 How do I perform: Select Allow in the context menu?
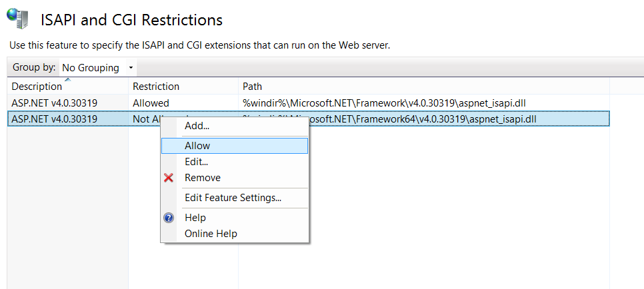click(197, 146)
